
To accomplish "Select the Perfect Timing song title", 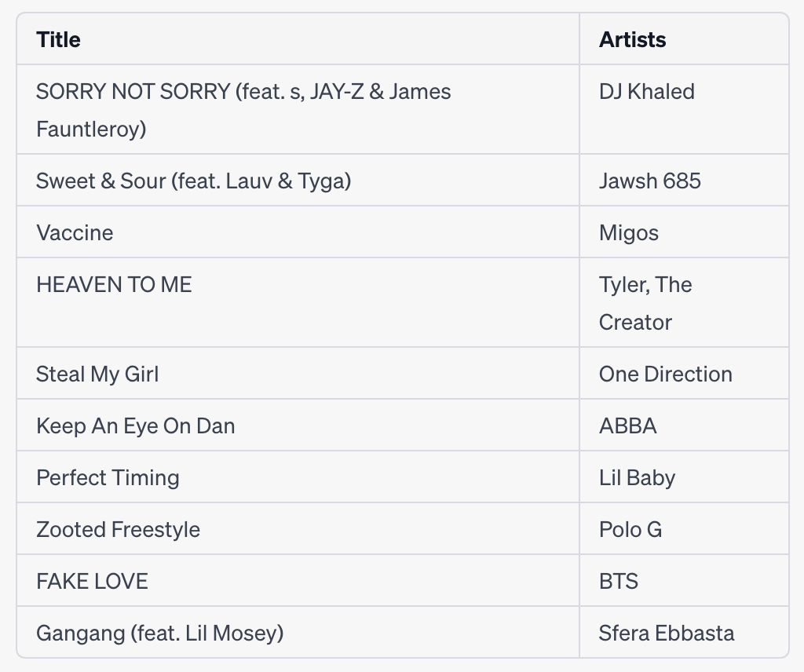I will click(108, 477).
